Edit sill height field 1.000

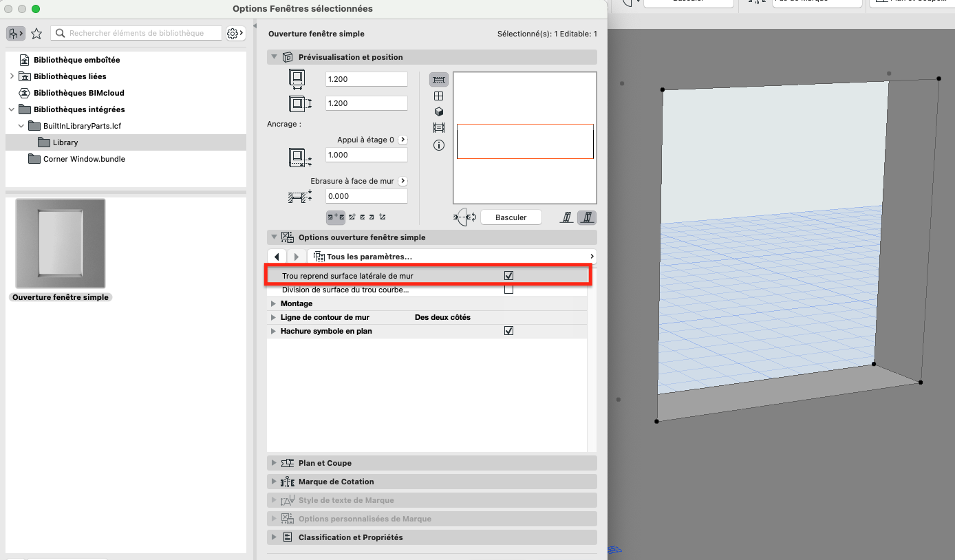[x=367, y=155]
